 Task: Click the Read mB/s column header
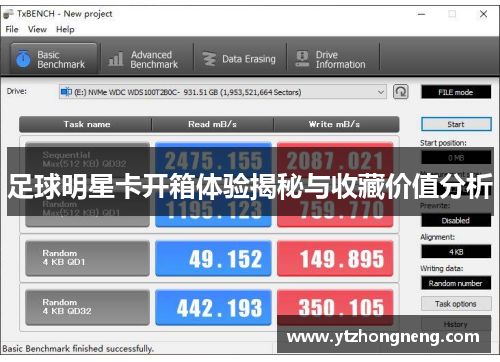pyautogui.click(x=212, y=124)
